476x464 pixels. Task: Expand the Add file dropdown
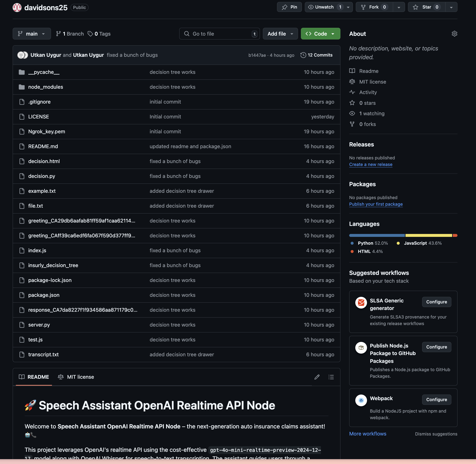(x=280, y=34)
